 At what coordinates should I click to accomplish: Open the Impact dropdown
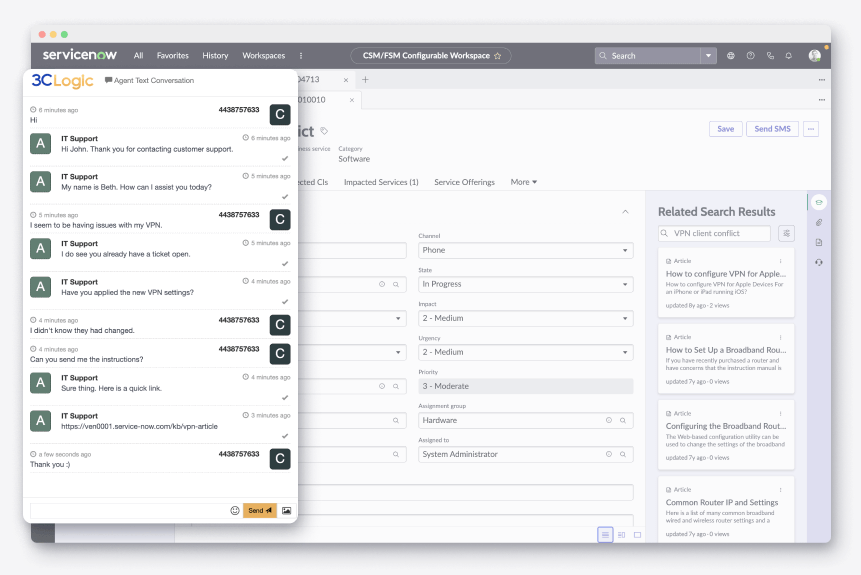(525, 318)
